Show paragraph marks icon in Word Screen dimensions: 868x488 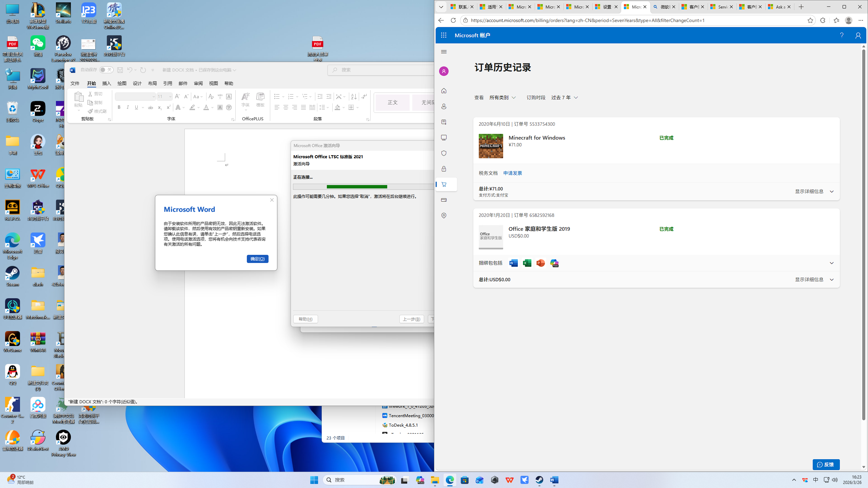coord(364,97)
